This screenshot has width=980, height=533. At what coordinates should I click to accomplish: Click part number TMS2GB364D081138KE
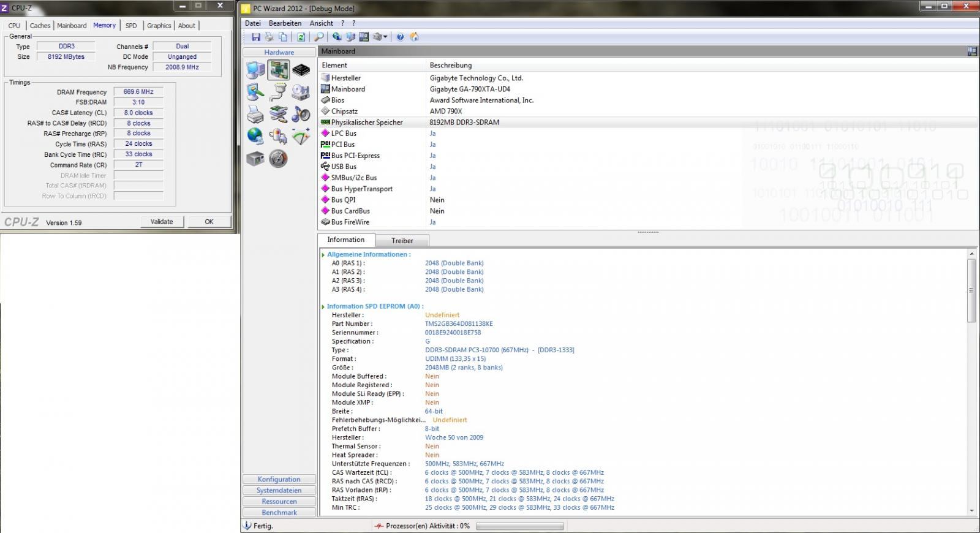(x=459, y=324)
